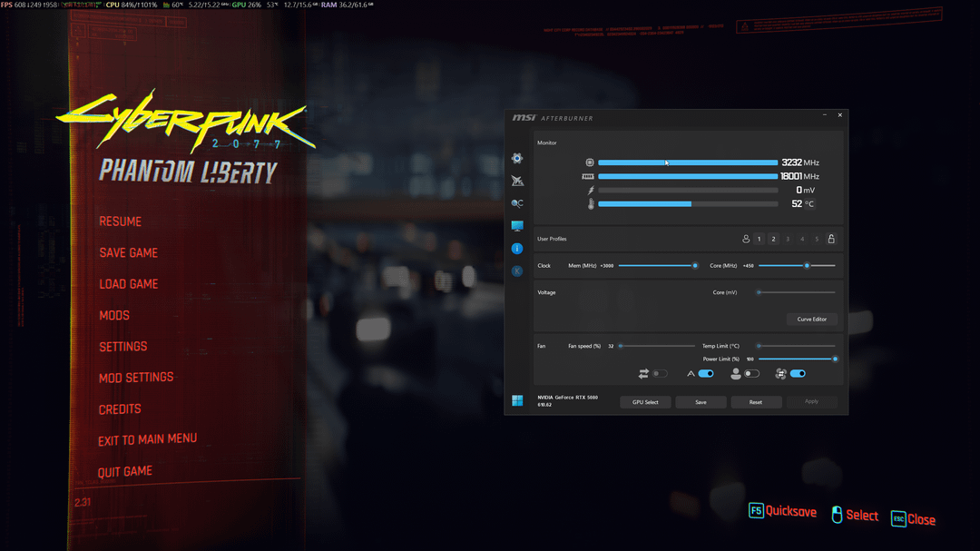Select user profile slot 3

[788, 239]
